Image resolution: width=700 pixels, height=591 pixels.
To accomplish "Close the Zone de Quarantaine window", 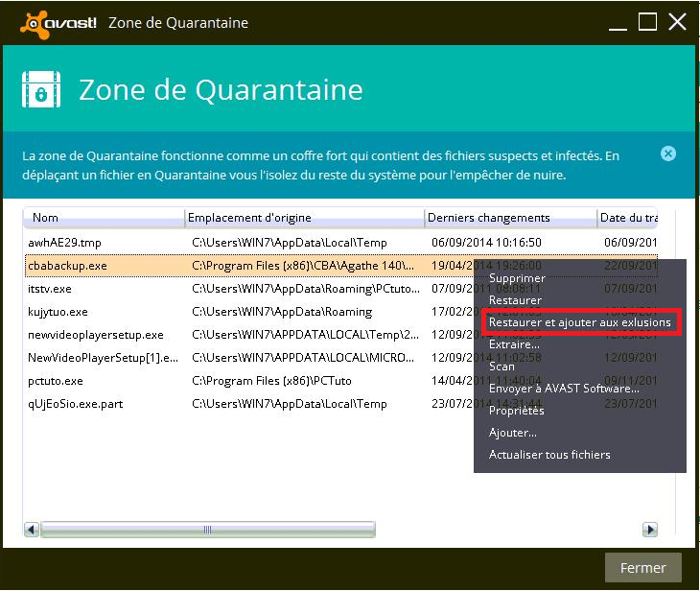I will click(x=677, y=21).
